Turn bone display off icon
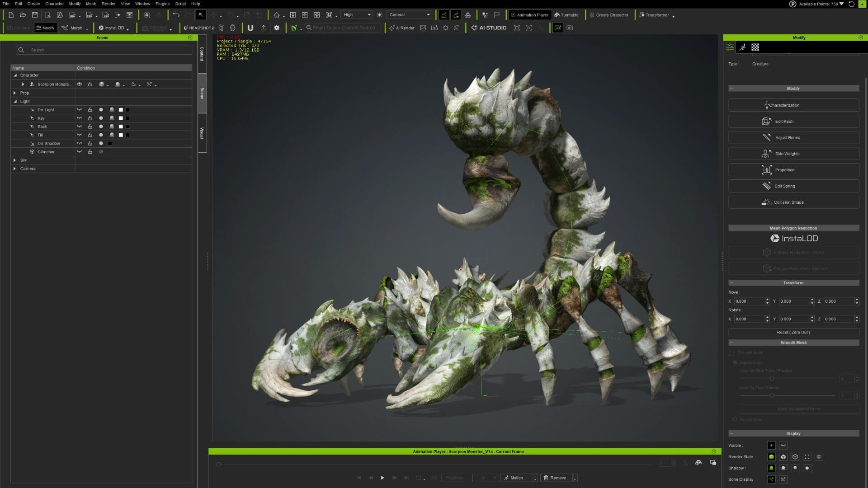Screen dimensions: 868x488 783,479
